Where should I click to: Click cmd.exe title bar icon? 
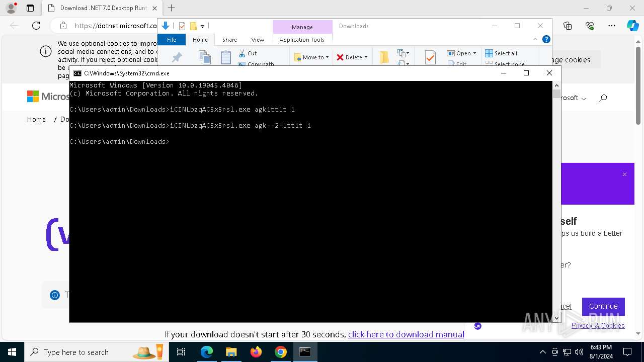(77, 73)
